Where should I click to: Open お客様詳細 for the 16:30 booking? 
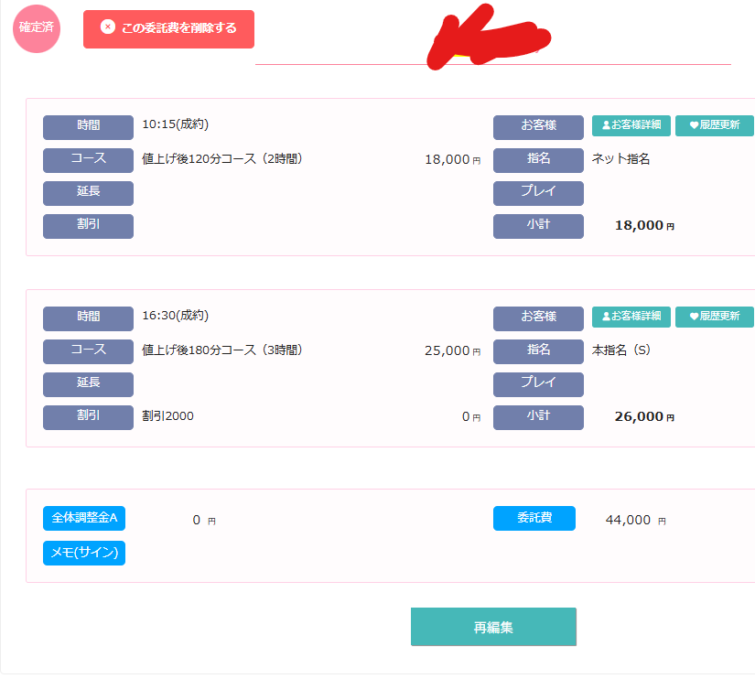631,317
